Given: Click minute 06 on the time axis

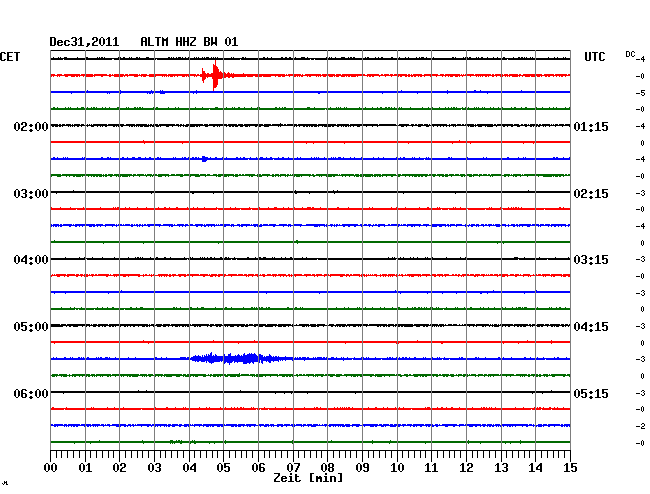Looking at the screenshot, I should tap(258, 467).
